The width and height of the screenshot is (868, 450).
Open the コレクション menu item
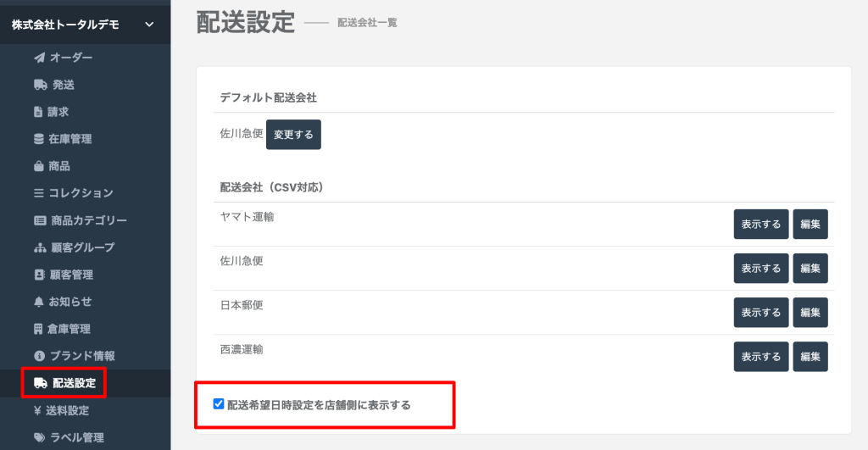pyautogui.click(x=81, y=193)
